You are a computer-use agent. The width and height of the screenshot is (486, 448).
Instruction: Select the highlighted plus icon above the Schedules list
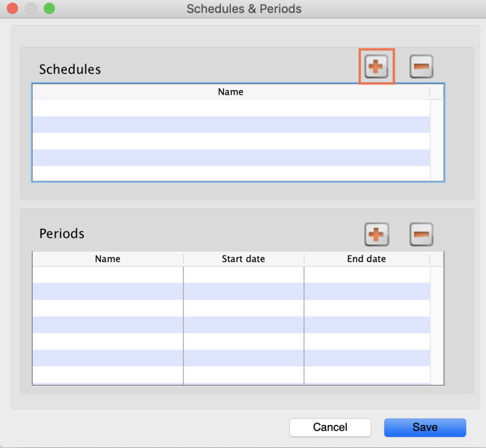pyautogui.click(x=376, y=67)
